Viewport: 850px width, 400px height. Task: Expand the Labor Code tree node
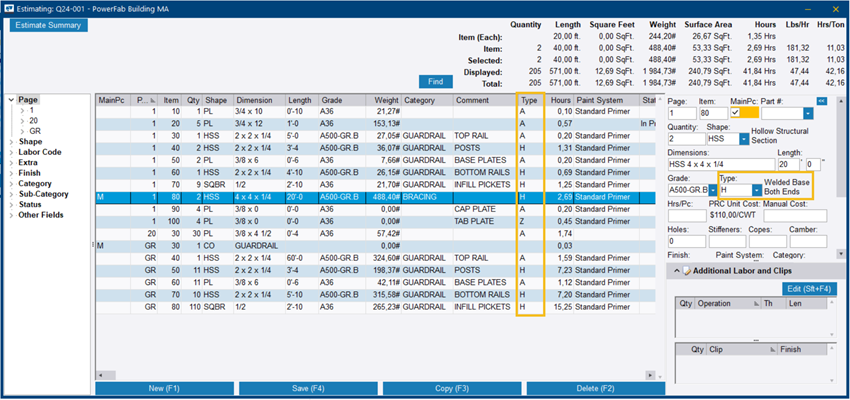point(12,153)
